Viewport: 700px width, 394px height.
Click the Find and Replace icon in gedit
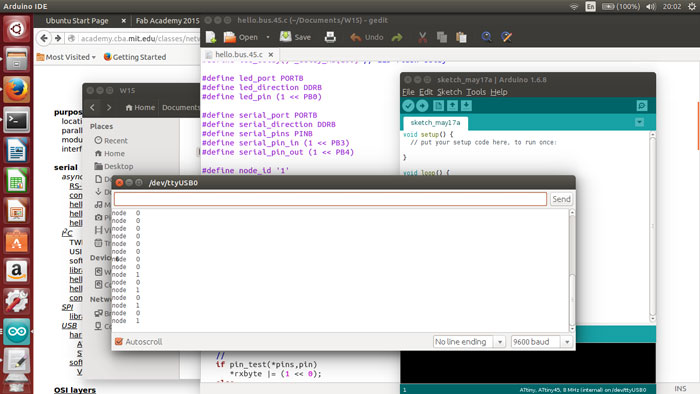[x=506, y=37]
